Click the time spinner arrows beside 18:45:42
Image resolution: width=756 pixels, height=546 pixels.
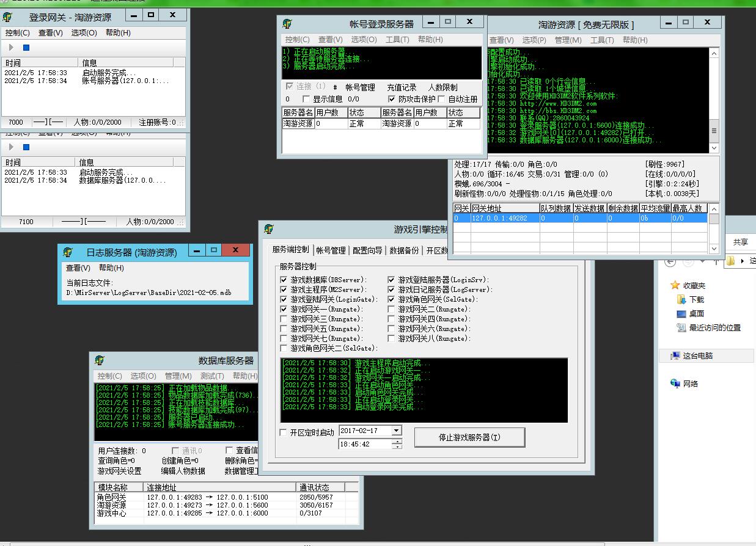397,444
